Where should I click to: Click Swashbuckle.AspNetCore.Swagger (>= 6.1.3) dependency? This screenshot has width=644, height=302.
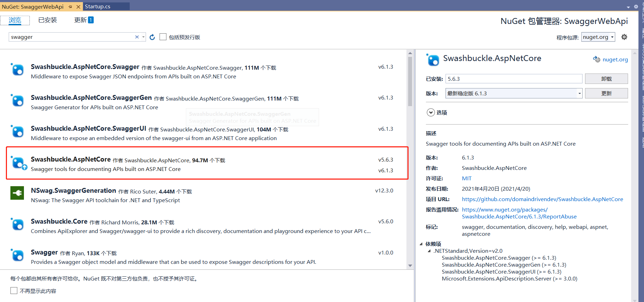(499, 258)
